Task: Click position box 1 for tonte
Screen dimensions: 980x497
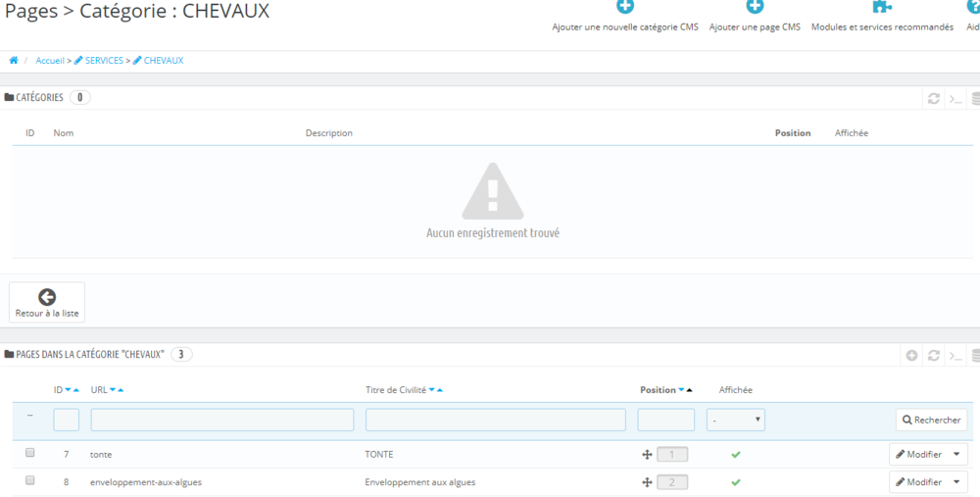Action: pyautogui.click(x=672, y=455)
